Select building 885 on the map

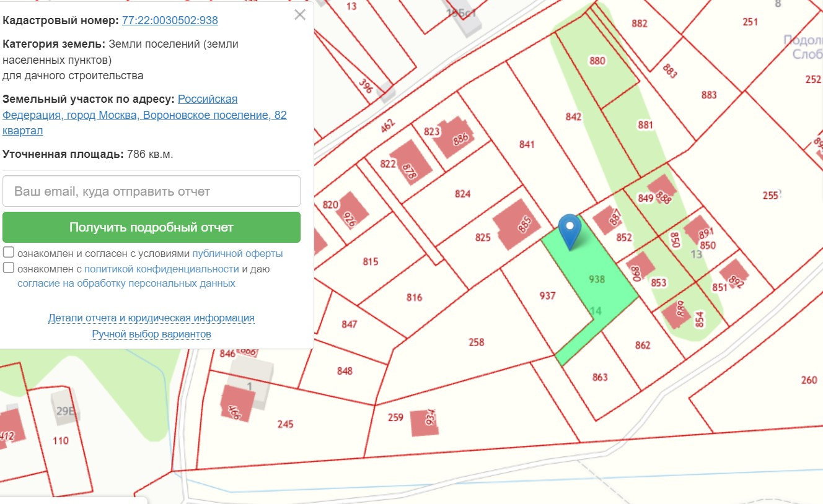point(515,224)
